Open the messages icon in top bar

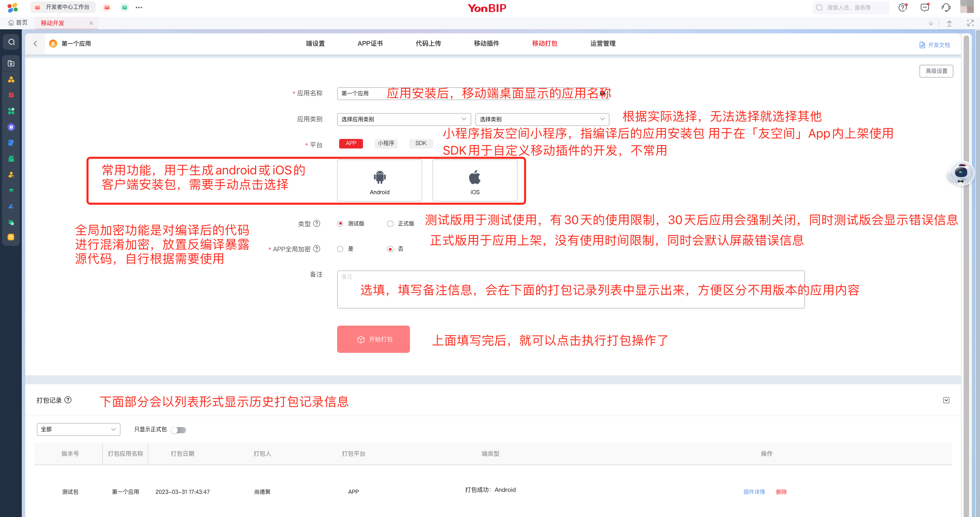(924, 7)
